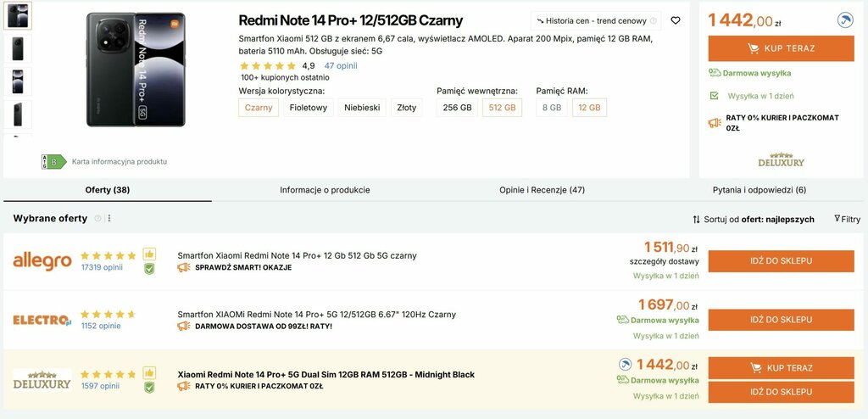This screenshot has height=419, width=868.
Task: Choose 256 GB internal memory
Action: [457, 108]
